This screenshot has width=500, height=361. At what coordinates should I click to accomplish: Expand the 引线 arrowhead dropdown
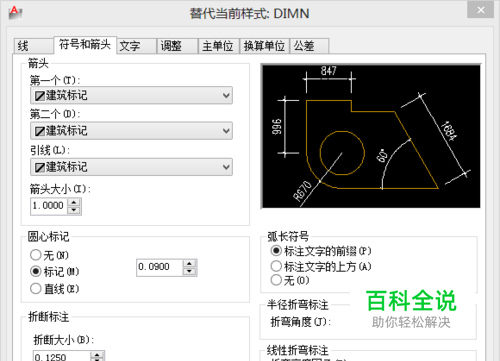[x=131, y=167]
